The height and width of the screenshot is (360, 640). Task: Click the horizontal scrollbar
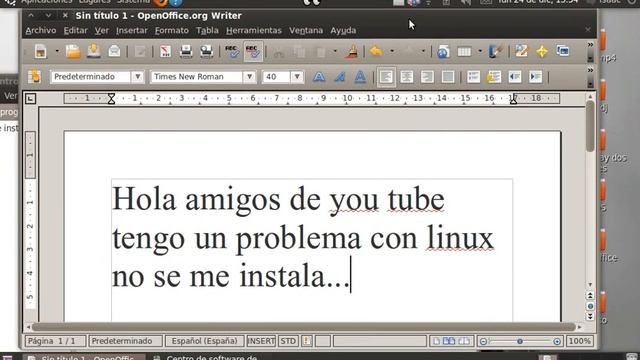[x=304, y=327]
